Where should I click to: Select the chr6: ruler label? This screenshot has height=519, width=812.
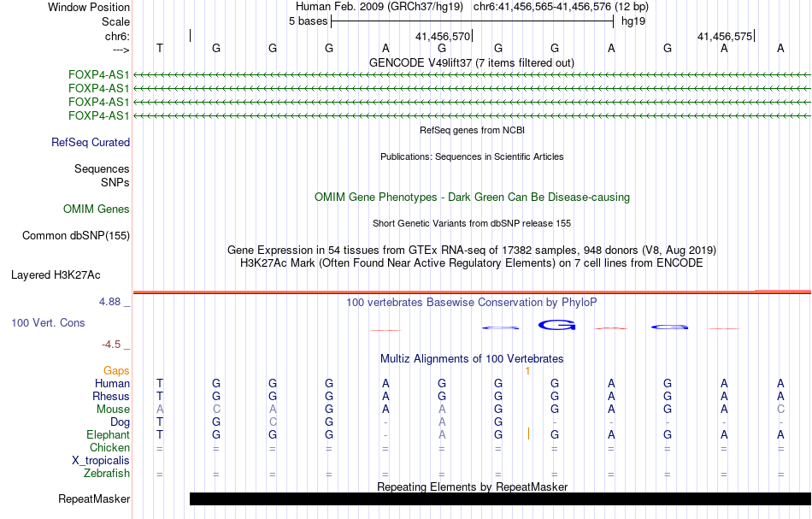pos(117,36)
